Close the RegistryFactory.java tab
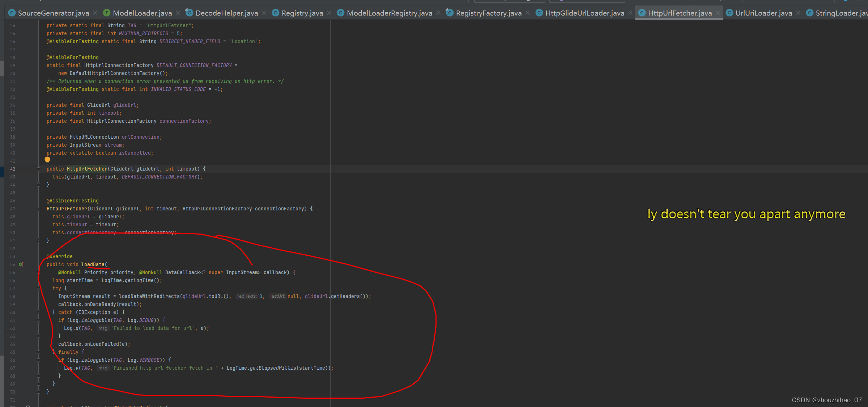 pyautogui.click(x=528, y=13)
